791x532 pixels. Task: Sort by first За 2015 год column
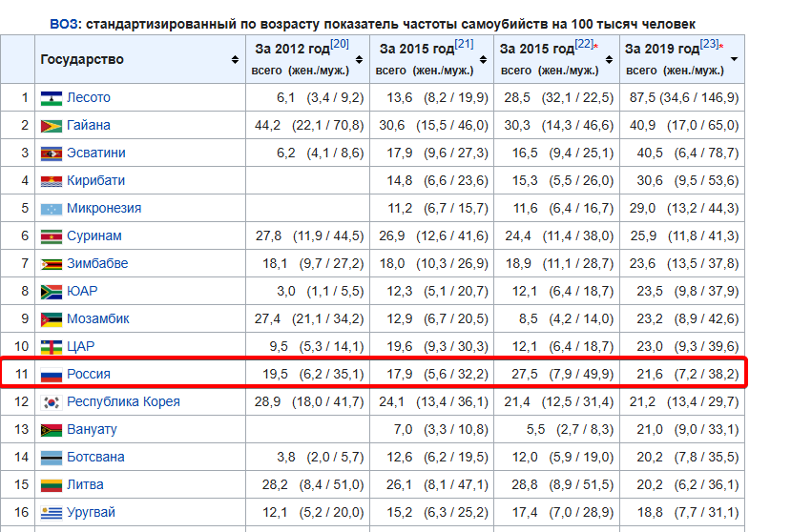pyautogui.click(x=484, y=59)
